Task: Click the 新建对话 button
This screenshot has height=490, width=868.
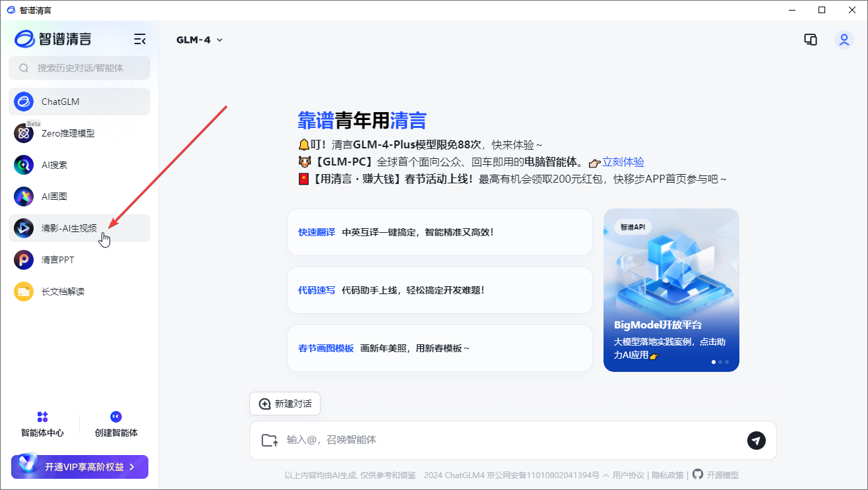Action: tap(284, 403)
